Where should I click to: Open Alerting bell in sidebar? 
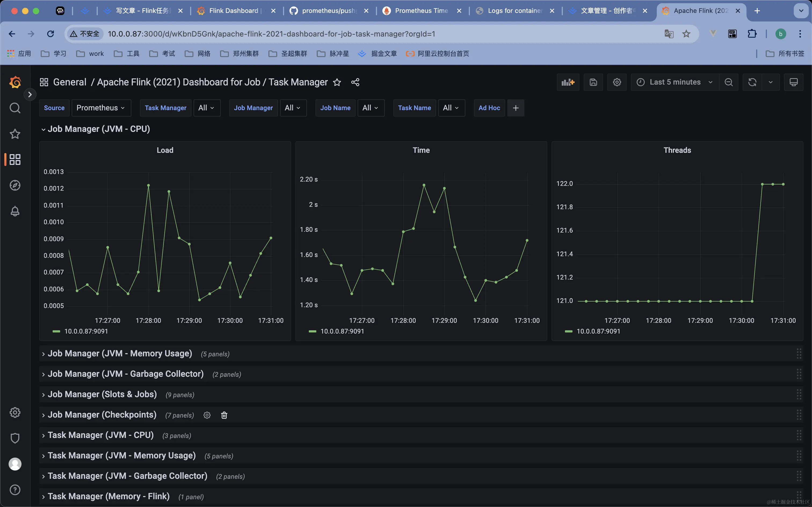(15, 211)
